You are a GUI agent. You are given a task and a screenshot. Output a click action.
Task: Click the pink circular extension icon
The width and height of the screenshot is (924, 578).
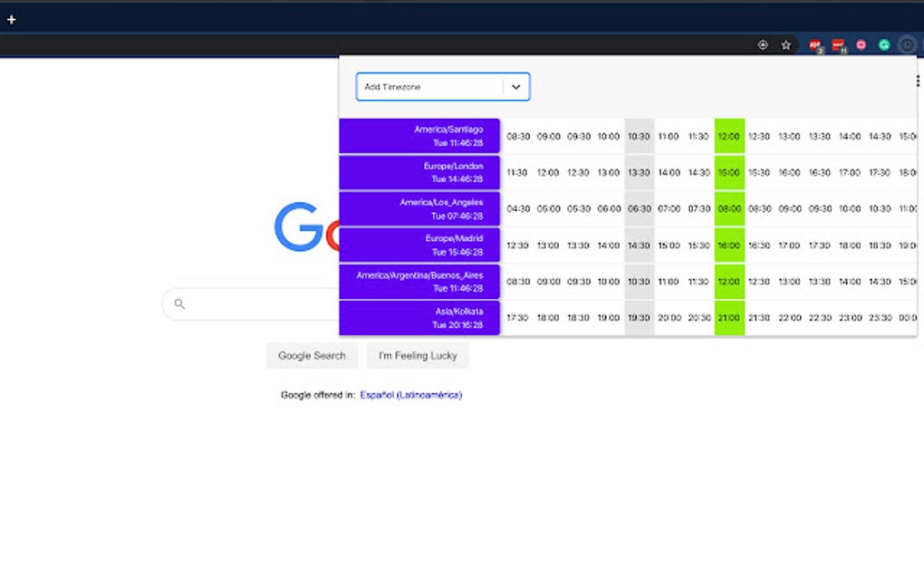[x=859, y=44]
